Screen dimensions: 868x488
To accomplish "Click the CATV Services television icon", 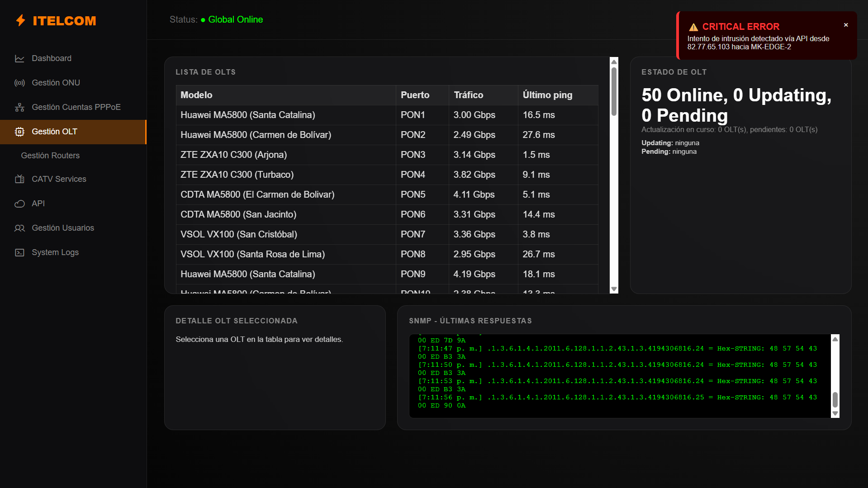I will point(19,179).
